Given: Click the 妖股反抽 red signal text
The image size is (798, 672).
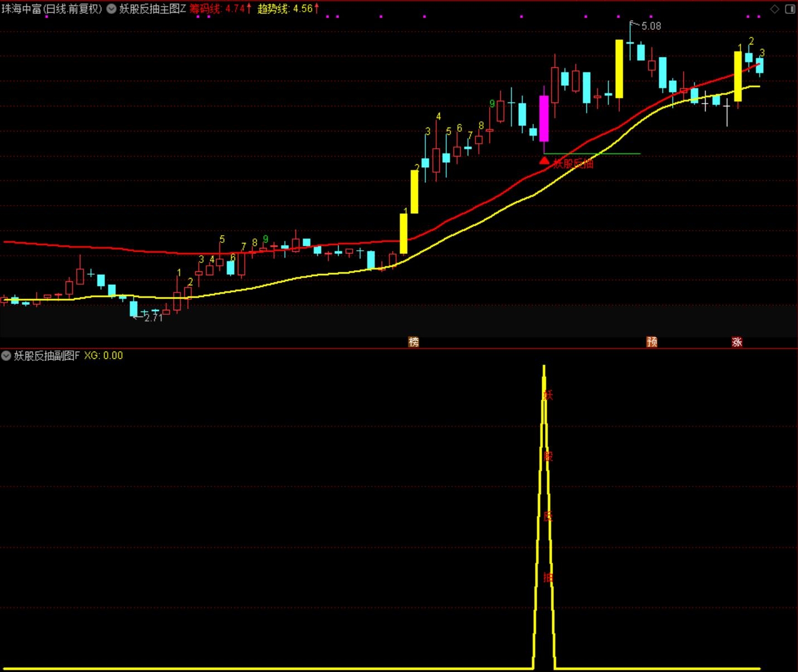Looking at the screenshot, I should 573,163.
